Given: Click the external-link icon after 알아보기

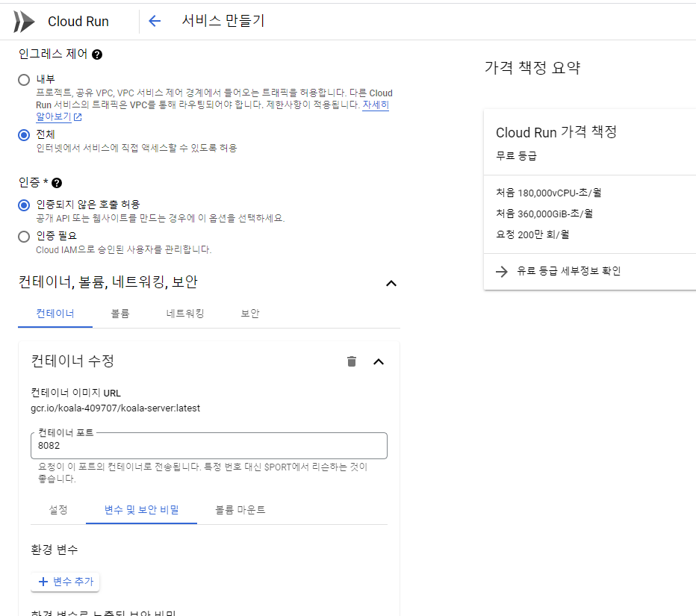Looking at the screenshot, I should point(78,117).
